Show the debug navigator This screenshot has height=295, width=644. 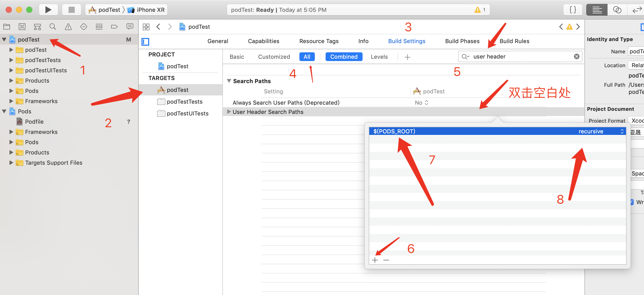(x=99, y=27)
